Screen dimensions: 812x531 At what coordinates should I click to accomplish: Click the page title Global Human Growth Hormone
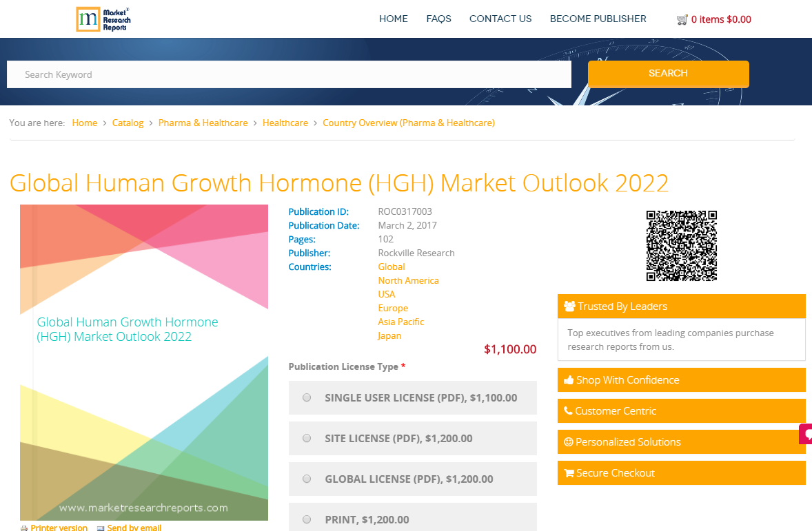click(x=339, y=183)
